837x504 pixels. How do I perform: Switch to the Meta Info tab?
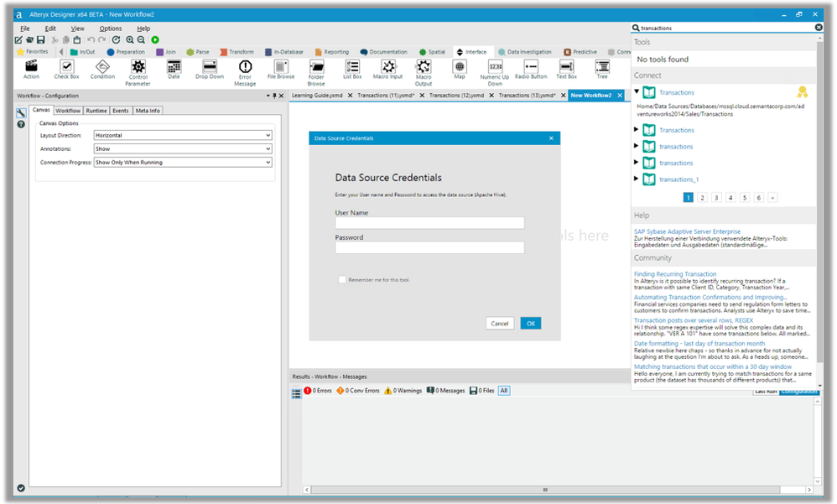tap(148, 111)
